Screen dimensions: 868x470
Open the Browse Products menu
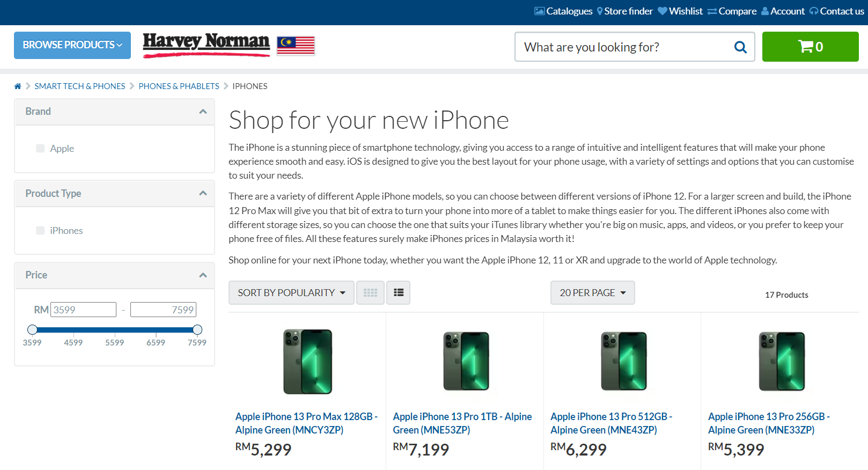click(x=72, y=45)
